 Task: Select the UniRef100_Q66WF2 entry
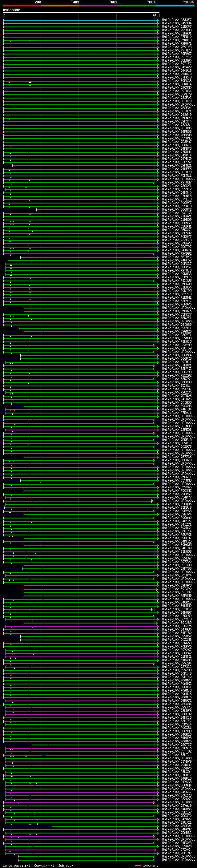[177, 210]
